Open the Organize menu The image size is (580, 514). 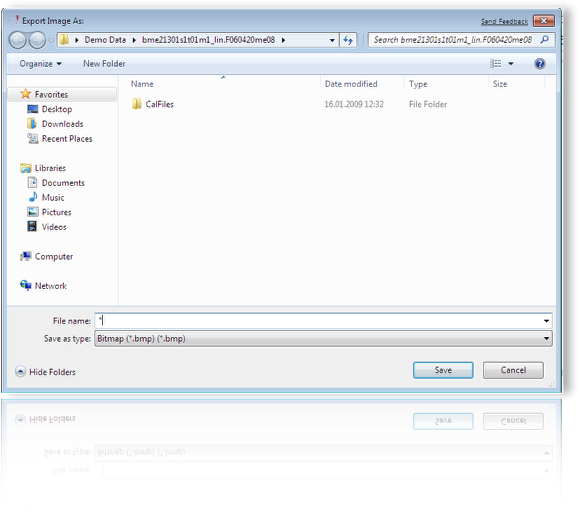tap(40, 64)
